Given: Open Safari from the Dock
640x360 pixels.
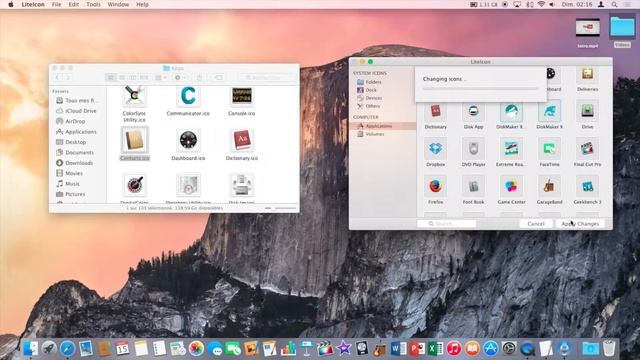Looking at the screenshot, I should 67,349.
